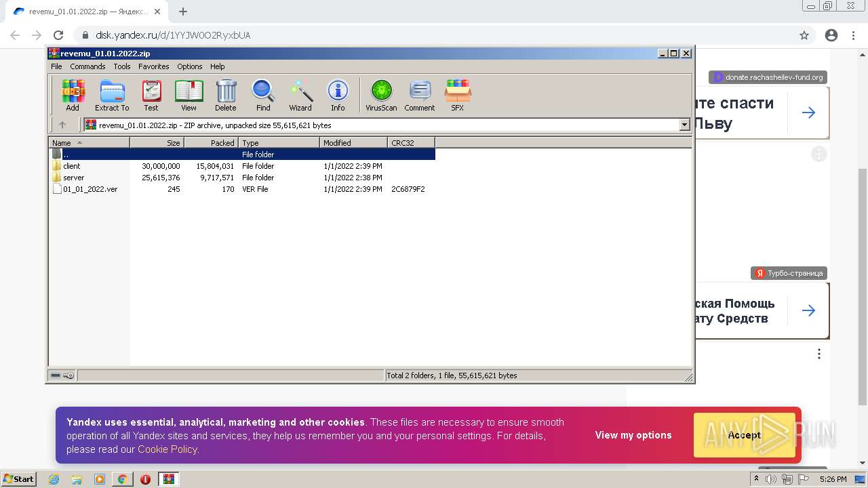The image size is (868, 488).
Task: Go up one folder level arrow
Action: tap(62, 125)
